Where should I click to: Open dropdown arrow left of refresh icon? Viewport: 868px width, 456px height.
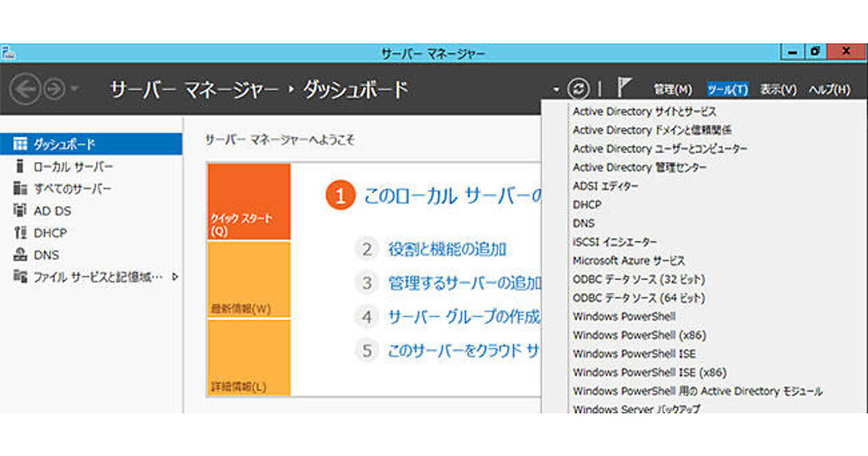tap(556, 90)
